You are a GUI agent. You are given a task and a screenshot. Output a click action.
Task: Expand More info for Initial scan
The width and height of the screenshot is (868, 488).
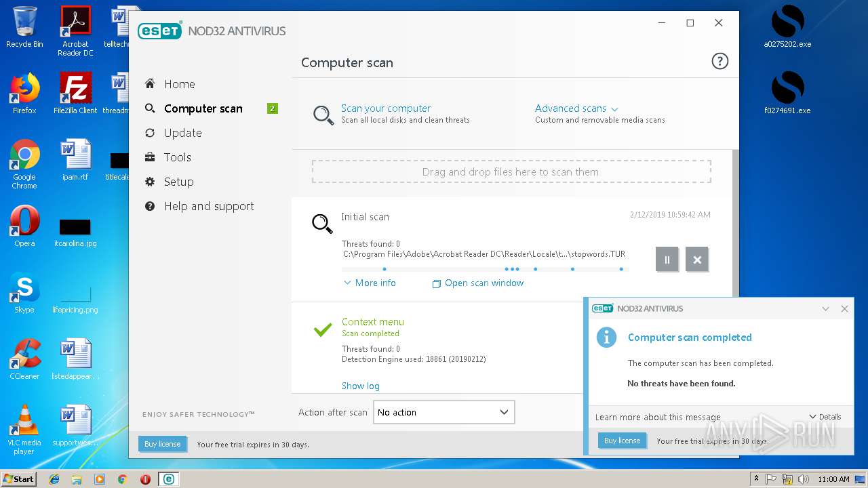[x=370, y=283]
